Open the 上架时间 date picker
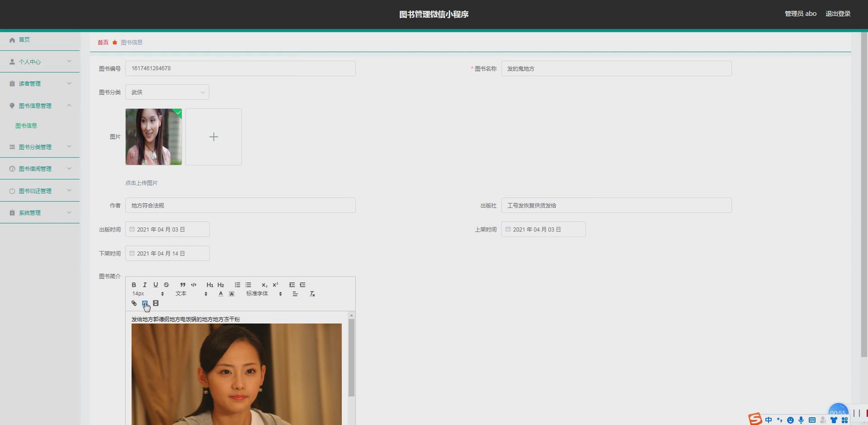Image resolution: width=868 pixels, height=425 pixels. [543, 229]
